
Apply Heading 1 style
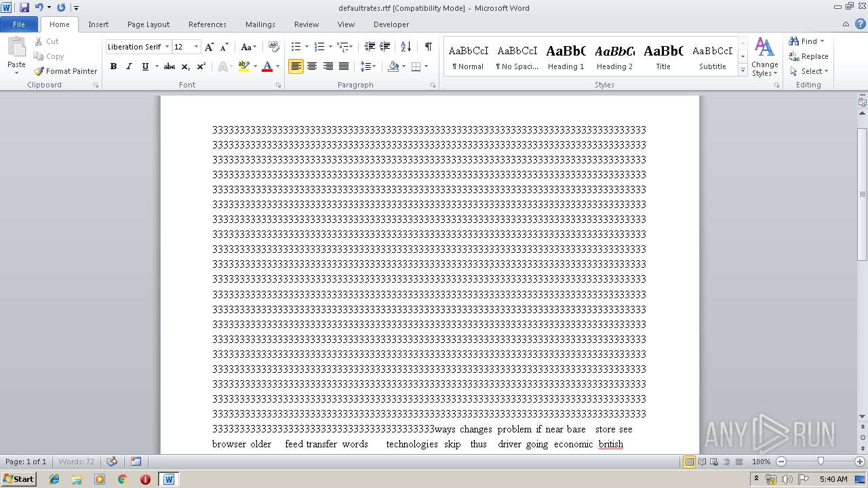(x=566, y=57)
